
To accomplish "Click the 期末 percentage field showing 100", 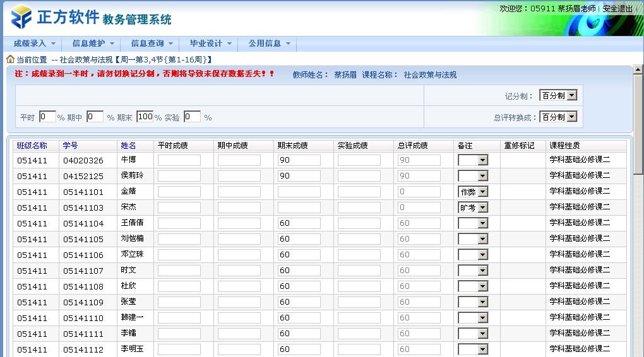I will click(145, 117).
